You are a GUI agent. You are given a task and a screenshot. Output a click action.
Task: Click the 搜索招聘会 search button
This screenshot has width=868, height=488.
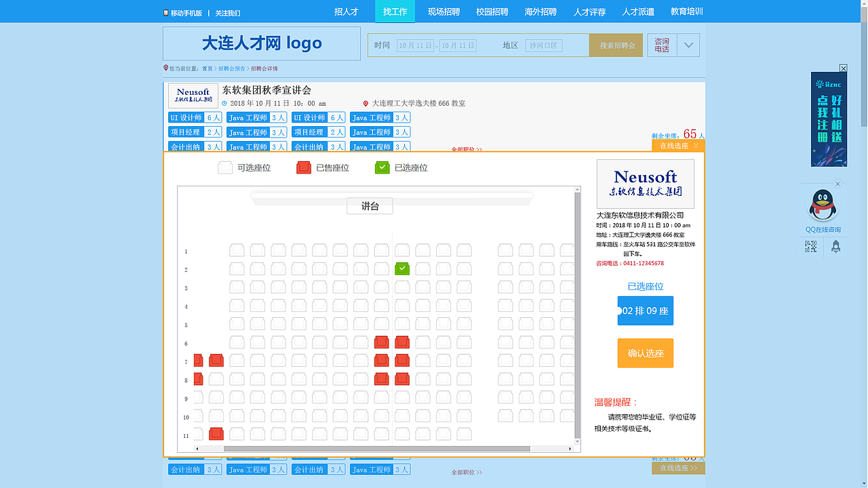point(617,45)
